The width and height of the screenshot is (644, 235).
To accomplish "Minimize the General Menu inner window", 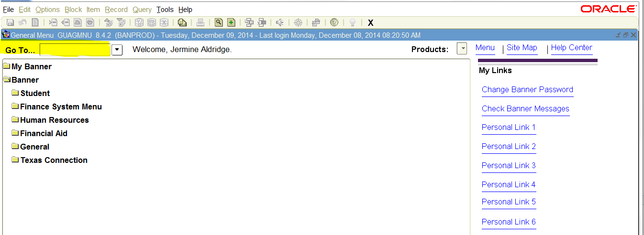I will point(619,35).
